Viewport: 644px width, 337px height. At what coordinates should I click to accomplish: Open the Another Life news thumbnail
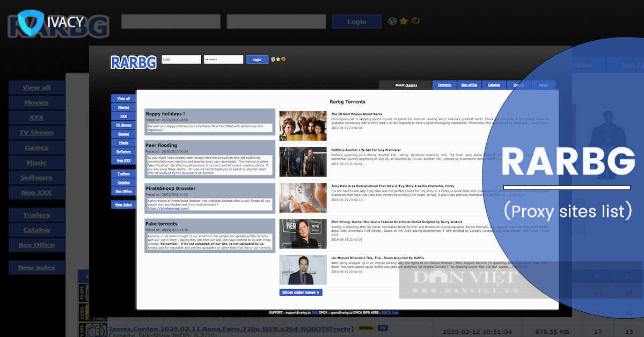pos(303,162)
